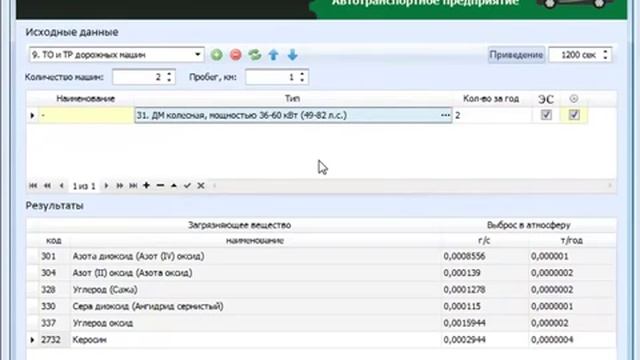640x360 pixels.
Task: Click the Наименование column header
Action: [85, 99]
